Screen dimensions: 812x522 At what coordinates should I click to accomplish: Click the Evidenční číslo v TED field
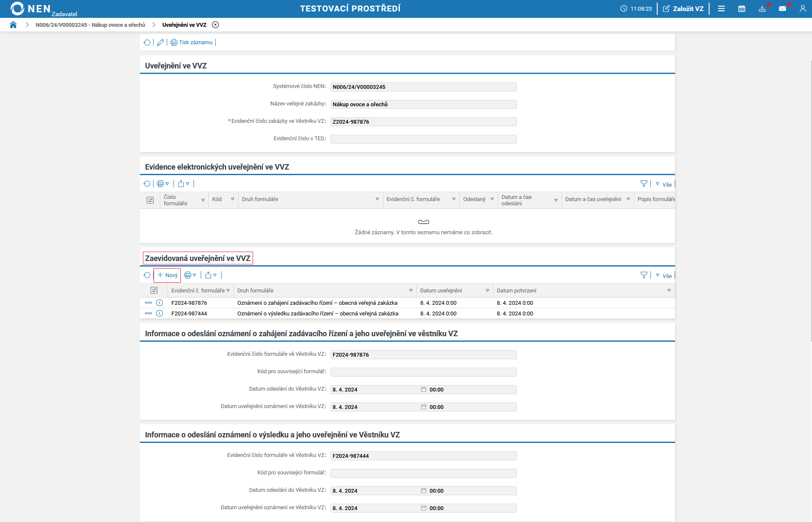click(423, 139)
